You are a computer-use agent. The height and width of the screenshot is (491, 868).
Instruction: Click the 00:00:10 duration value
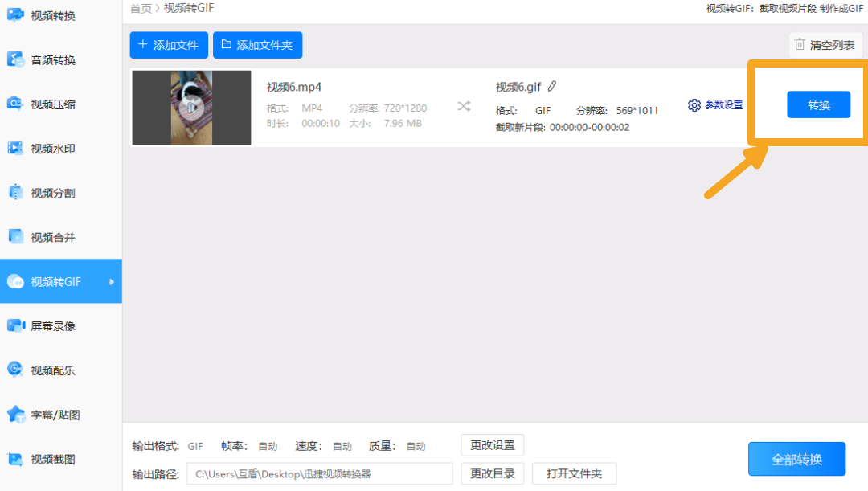coord(321,124)
